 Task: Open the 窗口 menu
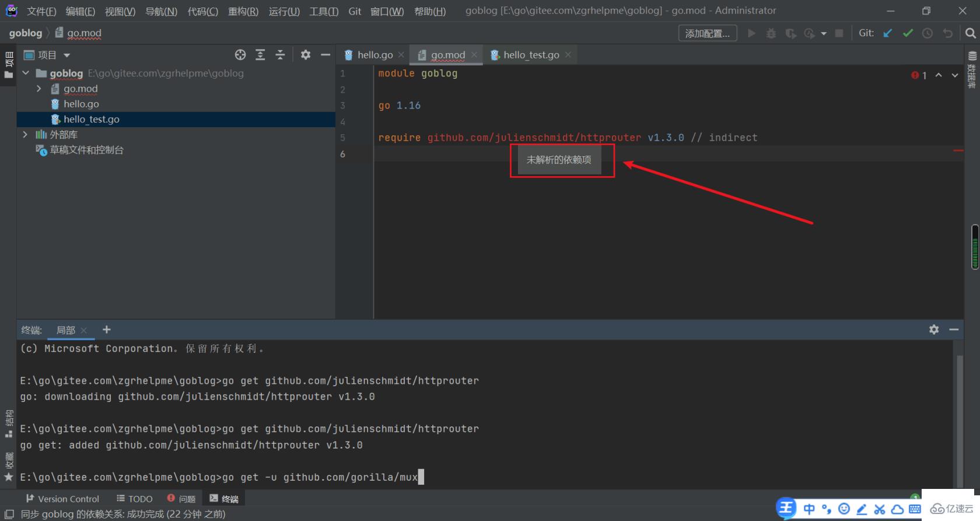coord(387,11)
